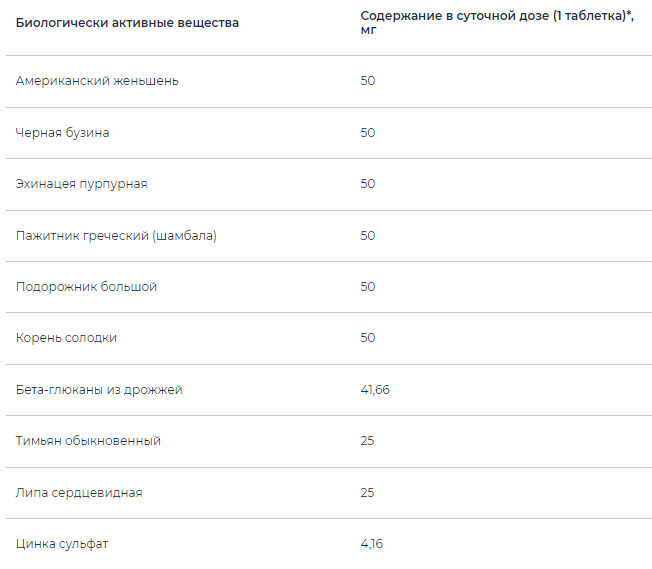
Task: Select the 'Американский женьшень' ingredient name
Action: tap(97, 81)
